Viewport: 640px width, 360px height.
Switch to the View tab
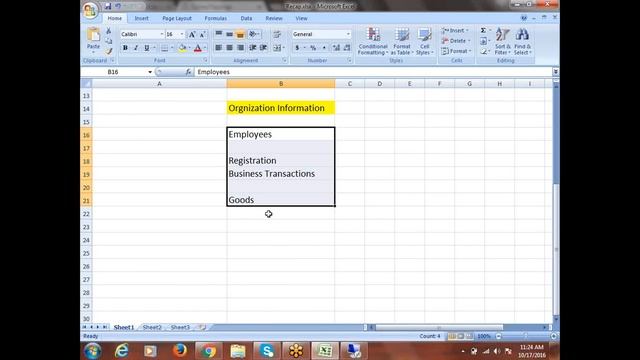pyautogui.click(x=301, y=18)
